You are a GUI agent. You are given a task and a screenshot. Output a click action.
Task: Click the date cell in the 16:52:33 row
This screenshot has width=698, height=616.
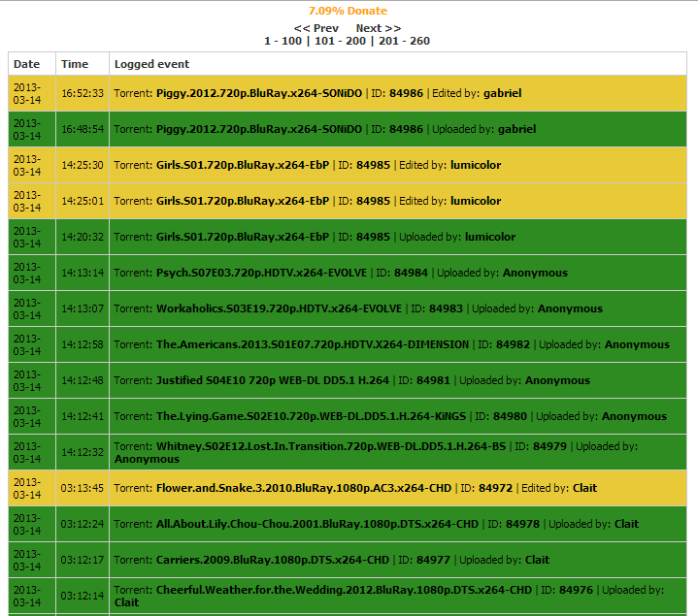[32, 93]
